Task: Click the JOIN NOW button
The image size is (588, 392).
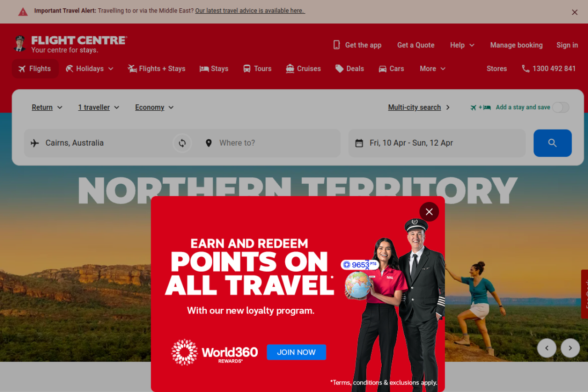Action: [x=296, y=352]
